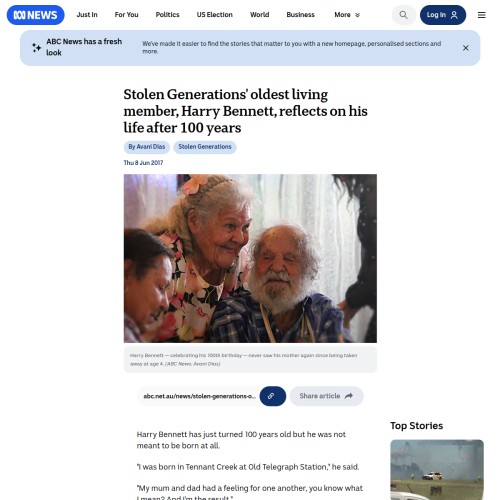Open the World news section
Screen dimensions: 500x500
click(x=260, y=15)
